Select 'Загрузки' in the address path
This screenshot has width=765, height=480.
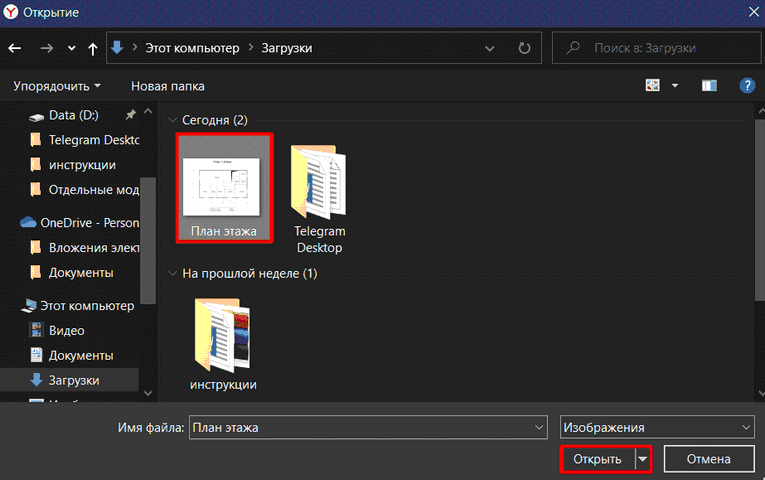tap(287, 48)
